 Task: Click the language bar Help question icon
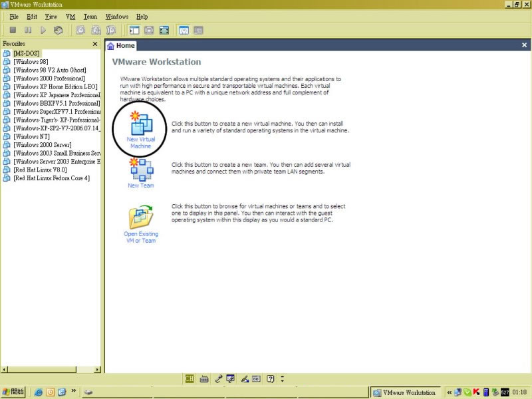[271, 379]
